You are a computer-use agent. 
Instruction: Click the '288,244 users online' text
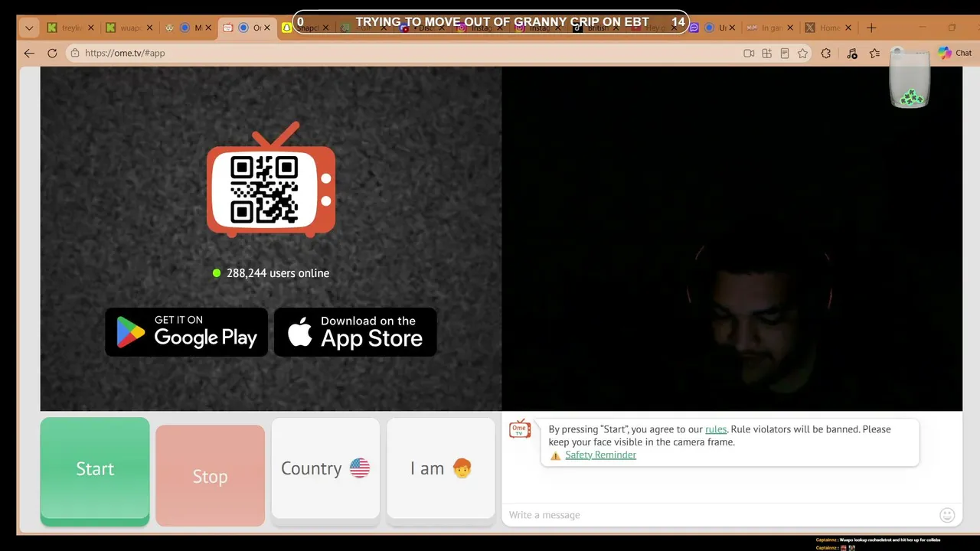(278, 273)
